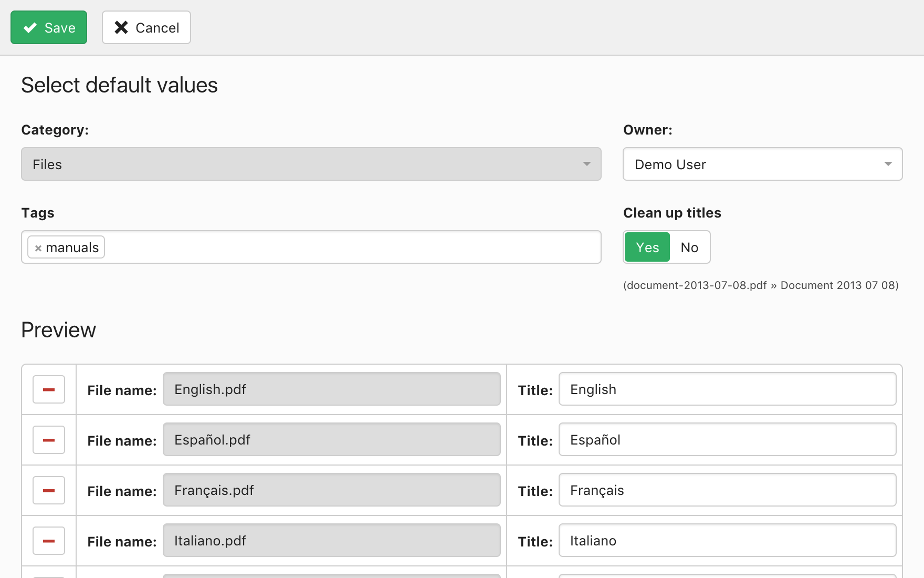Viewport: 924px width, 578px height.
Task: Click the English.pdf file name field
Action: (x=331, y=389)
